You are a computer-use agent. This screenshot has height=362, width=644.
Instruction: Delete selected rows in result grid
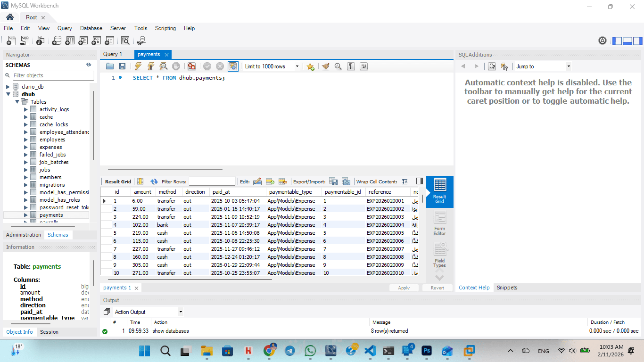coord(283,181)
